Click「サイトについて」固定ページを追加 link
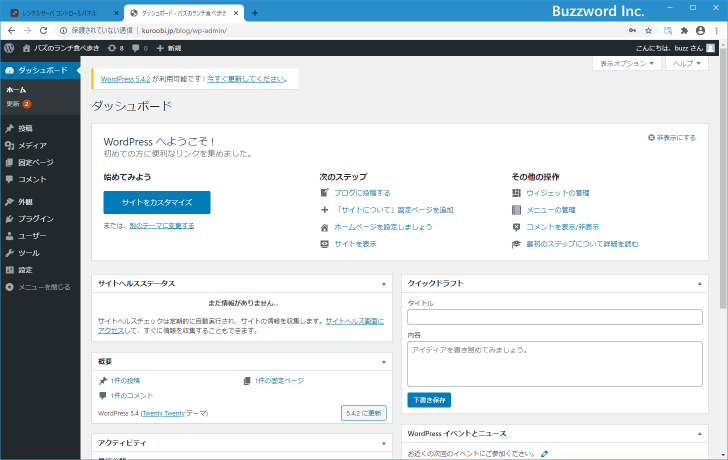The width and height of the screenshot is (728, 460). [394, 210]
